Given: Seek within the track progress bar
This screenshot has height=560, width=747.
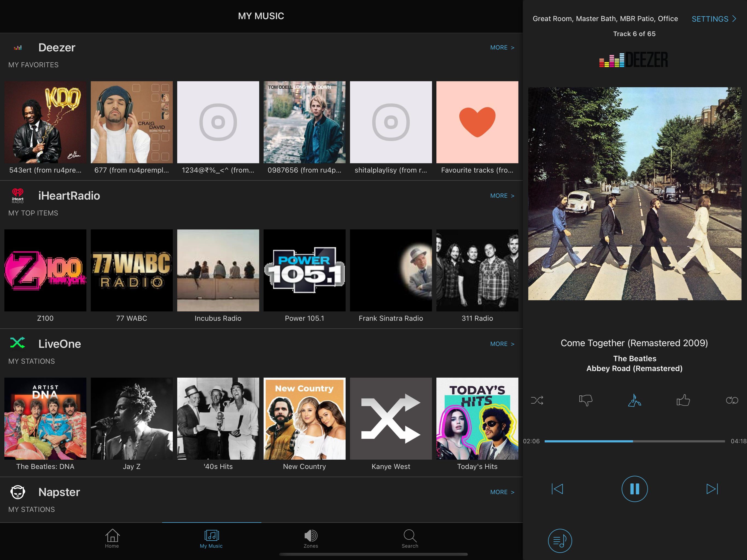Looking at the screenshot, I should pos(635,441).
